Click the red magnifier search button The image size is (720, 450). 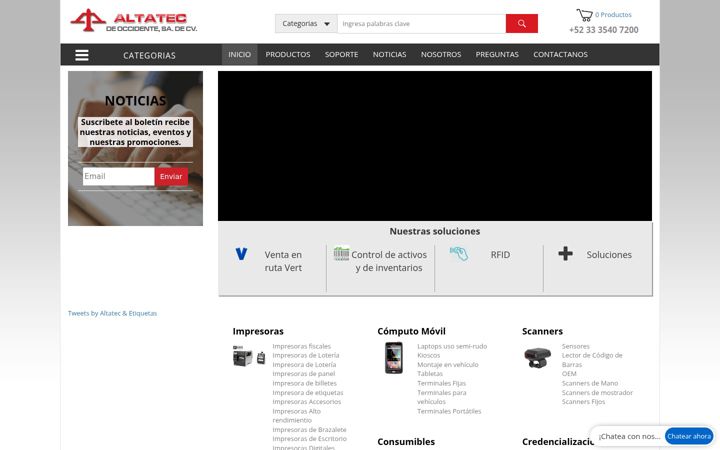point(522,23)
